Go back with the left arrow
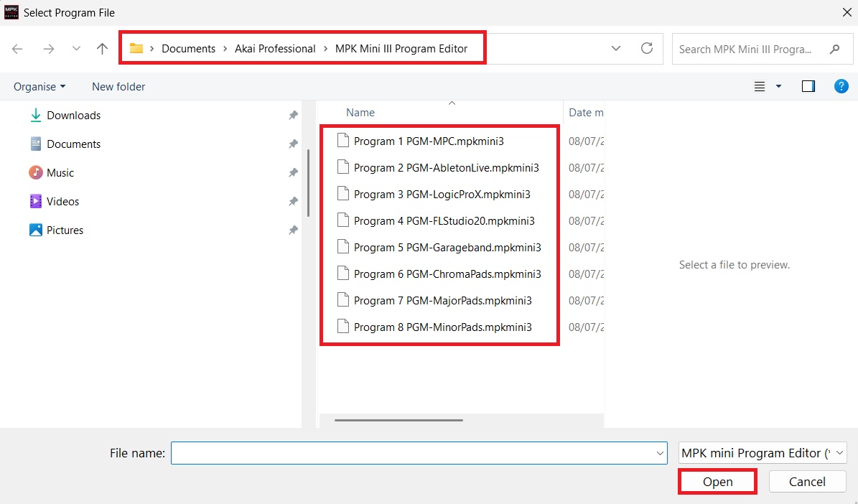 tap(17, 49)
